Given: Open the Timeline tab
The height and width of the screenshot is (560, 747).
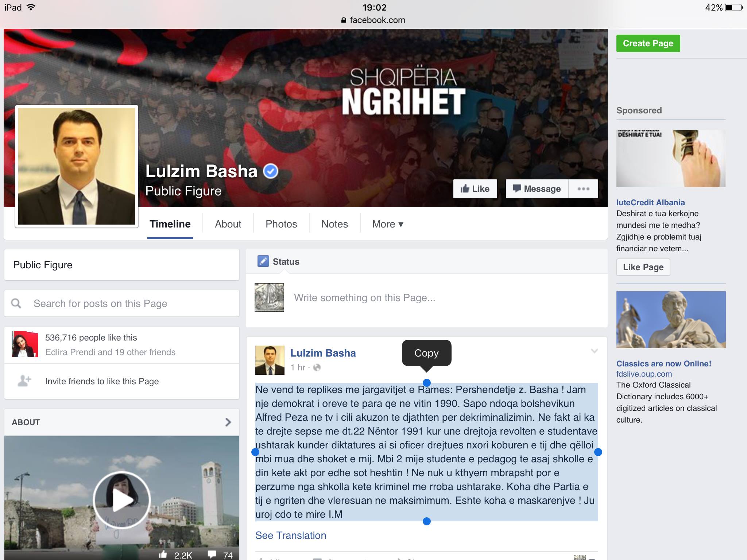Looking at the screenshot, I should tap(170, 224).
